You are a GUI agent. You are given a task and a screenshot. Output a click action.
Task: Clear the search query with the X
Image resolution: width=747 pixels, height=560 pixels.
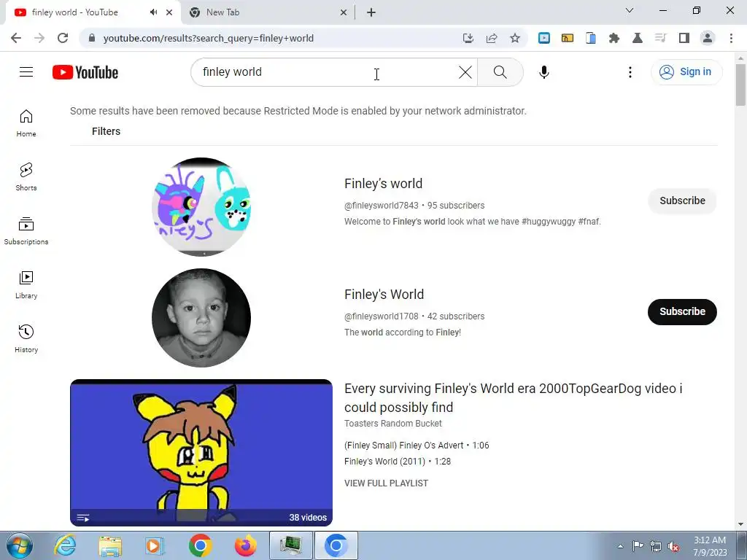465,72
